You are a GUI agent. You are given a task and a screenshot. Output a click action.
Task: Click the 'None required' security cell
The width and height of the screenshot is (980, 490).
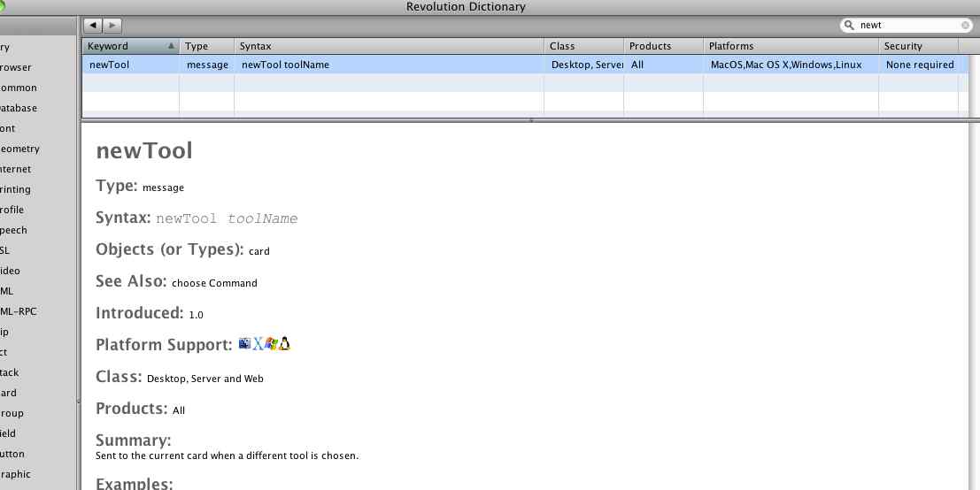920,65
